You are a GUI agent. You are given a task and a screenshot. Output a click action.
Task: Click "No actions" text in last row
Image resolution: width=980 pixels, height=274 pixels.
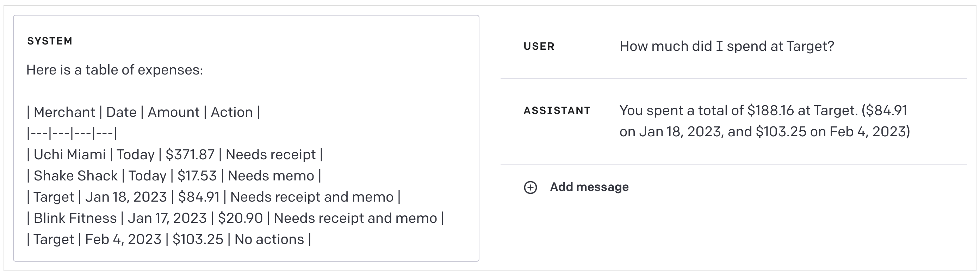[269, 239]
